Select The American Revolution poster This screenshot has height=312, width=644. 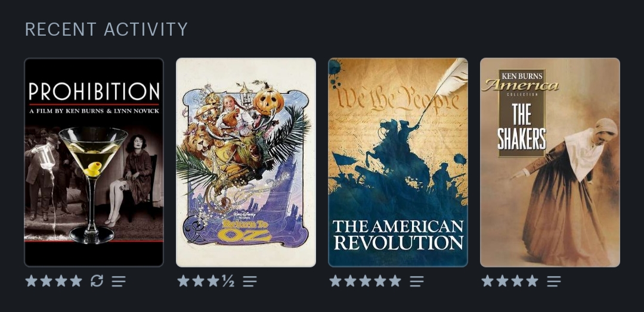coord(398,163)
